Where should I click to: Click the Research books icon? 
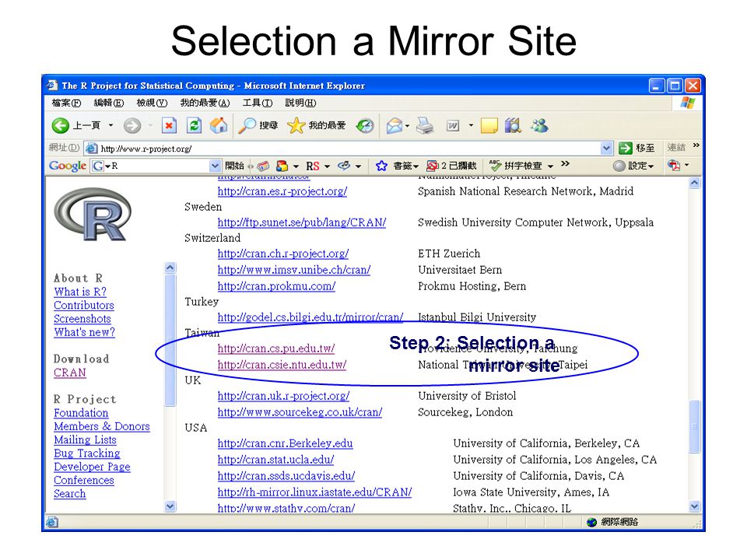[x=513, y=126]
